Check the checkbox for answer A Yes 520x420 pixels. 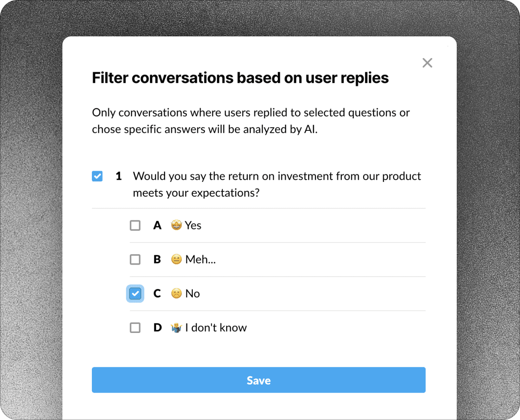[x=135, y=225]
